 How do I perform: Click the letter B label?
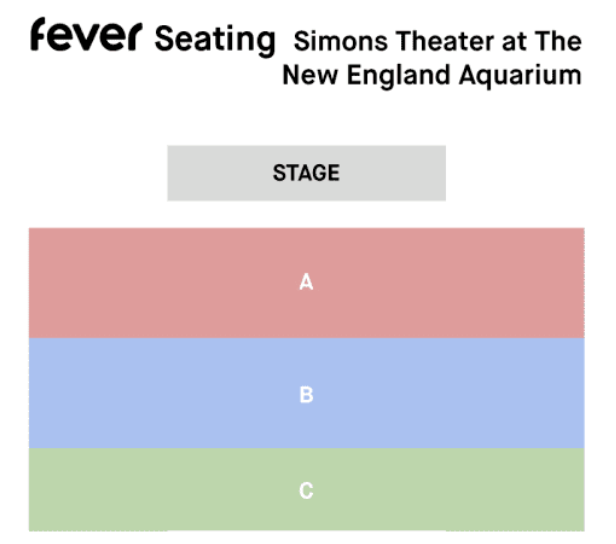[306, 394]
